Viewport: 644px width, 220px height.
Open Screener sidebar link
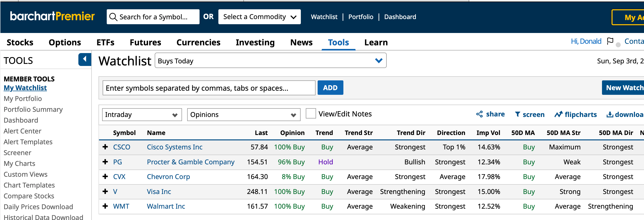[17, 153]
